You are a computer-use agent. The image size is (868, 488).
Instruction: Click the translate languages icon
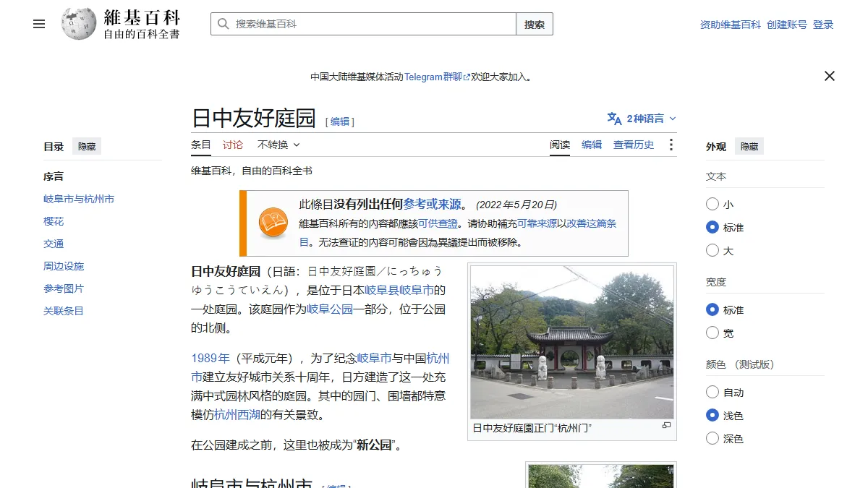[x=614, y=119]
